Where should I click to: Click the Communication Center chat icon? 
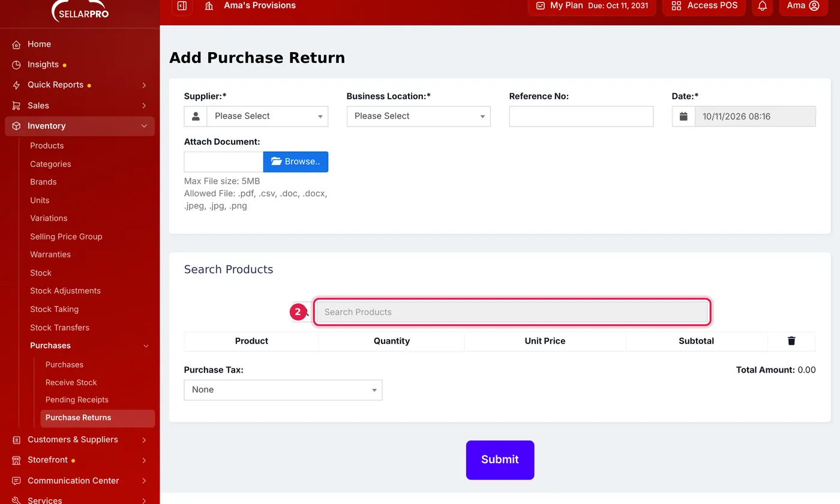[x=16, y=481]
